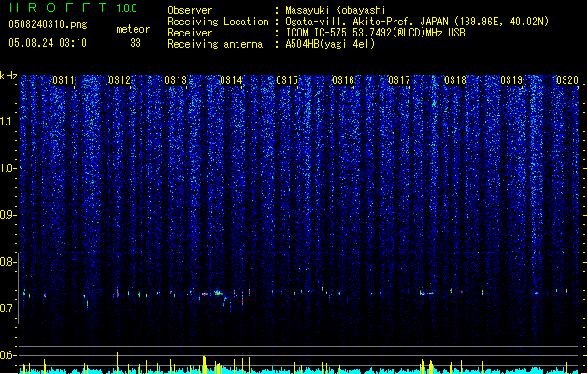Click time marker 0315
Image resolution: width=588 pixels, height=374 pixels.
pyautogui.click(x=287, y=80)
